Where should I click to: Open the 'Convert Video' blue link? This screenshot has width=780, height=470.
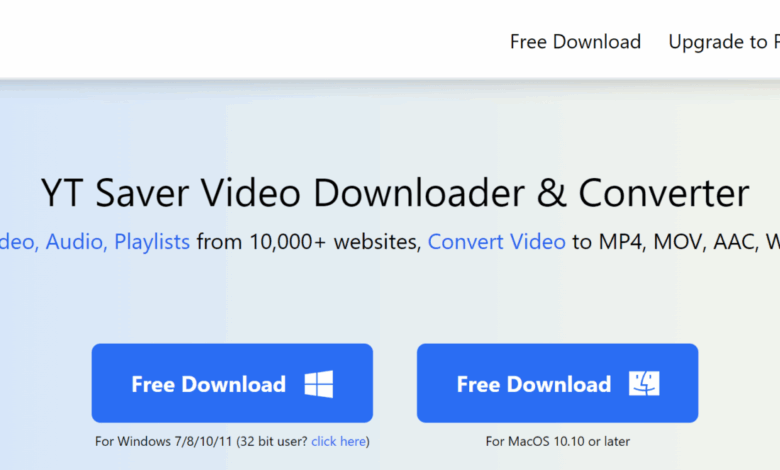click(x=496, y=242)
